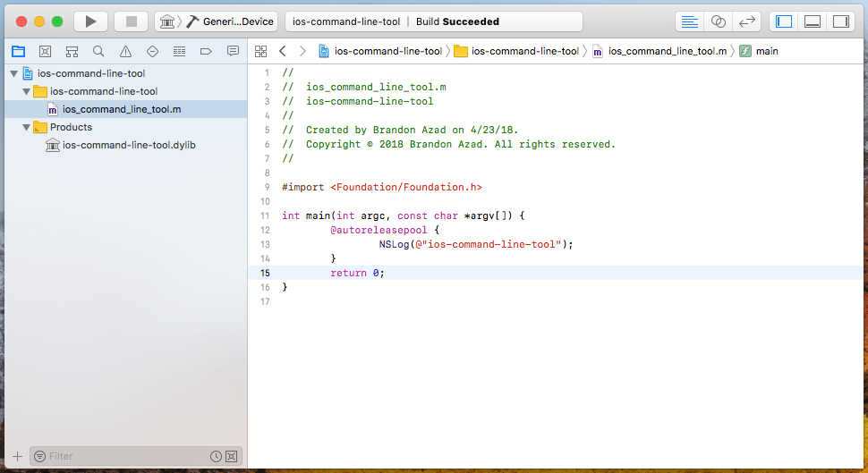Collapse the Products group
This screenshot has height=473, width=868.
point(26,127)
